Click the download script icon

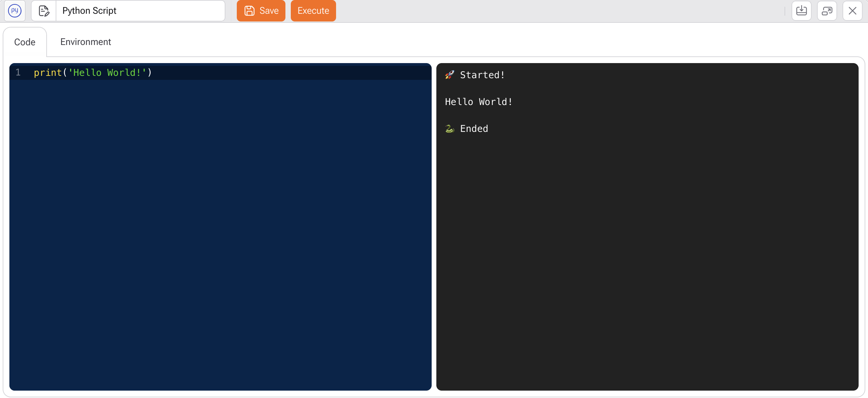(801, 11)
